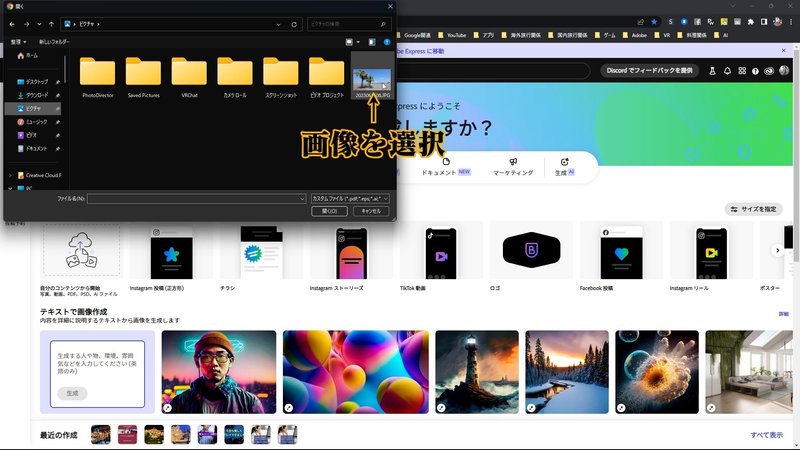
Task: Open the Creative Cloud icon in Express header
Action: tap(768, 71)
